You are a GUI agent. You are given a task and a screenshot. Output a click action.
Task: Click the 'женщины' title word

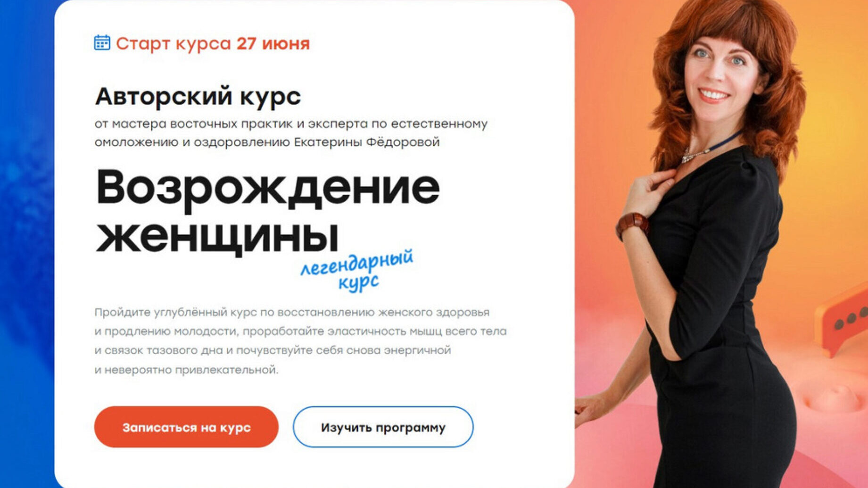click(217, 236)
